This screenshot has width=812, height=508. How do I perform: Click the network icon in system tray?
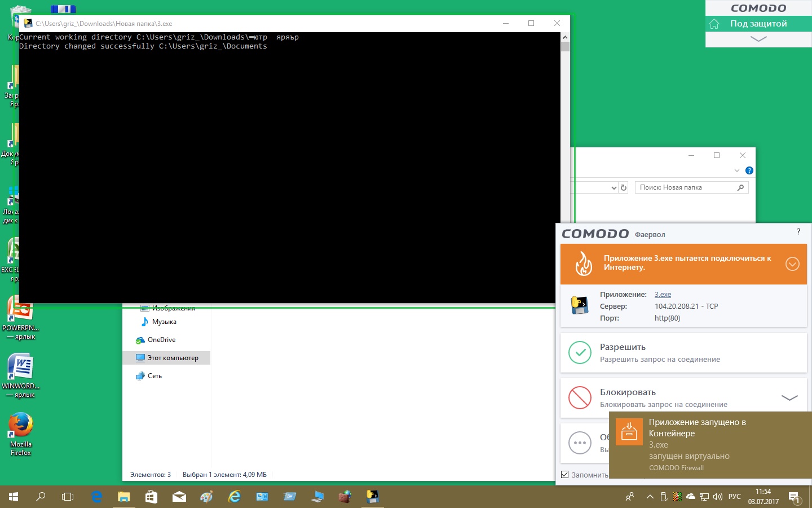point(704,497)
